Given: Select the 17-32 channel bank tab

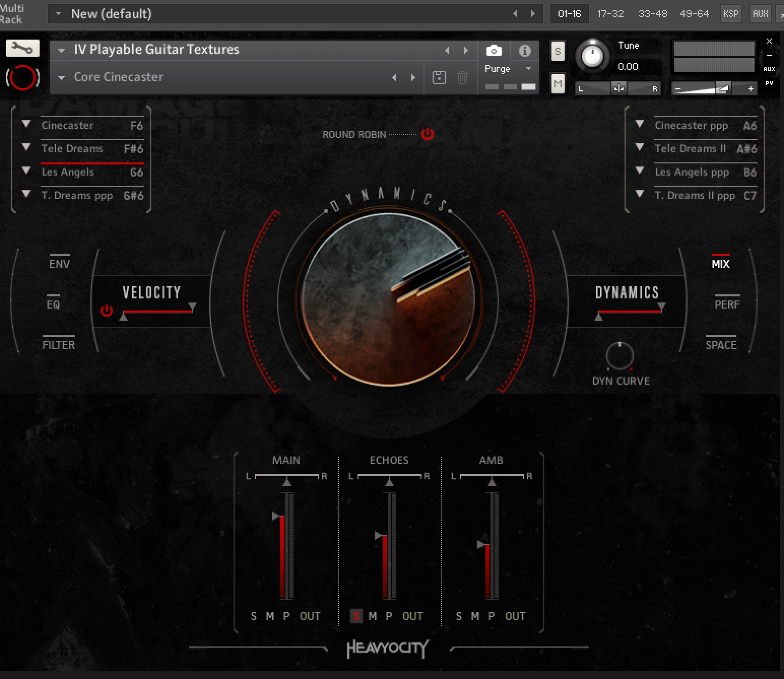Looking at the screenshot, I should tap(610, 14).
